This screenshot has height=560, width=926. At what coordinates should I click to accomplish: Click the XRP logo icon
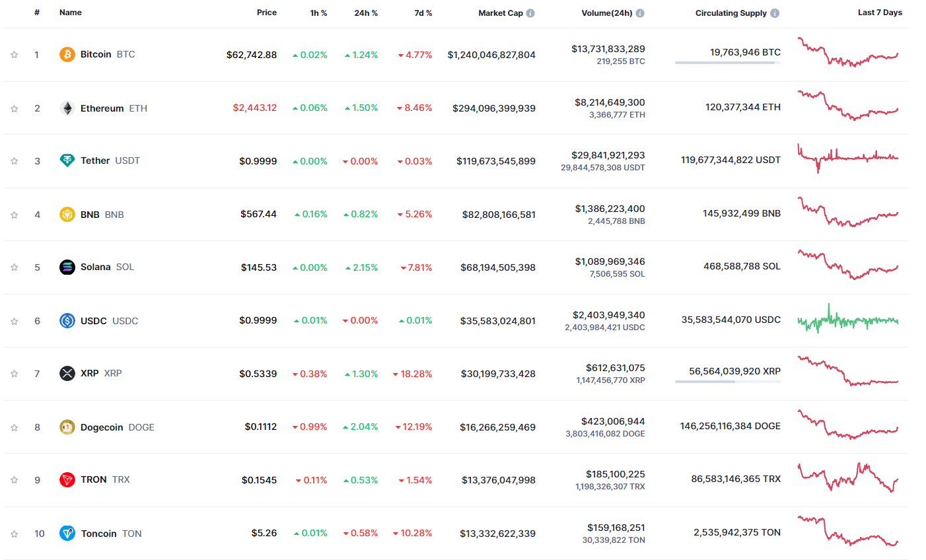click(67, 373)
